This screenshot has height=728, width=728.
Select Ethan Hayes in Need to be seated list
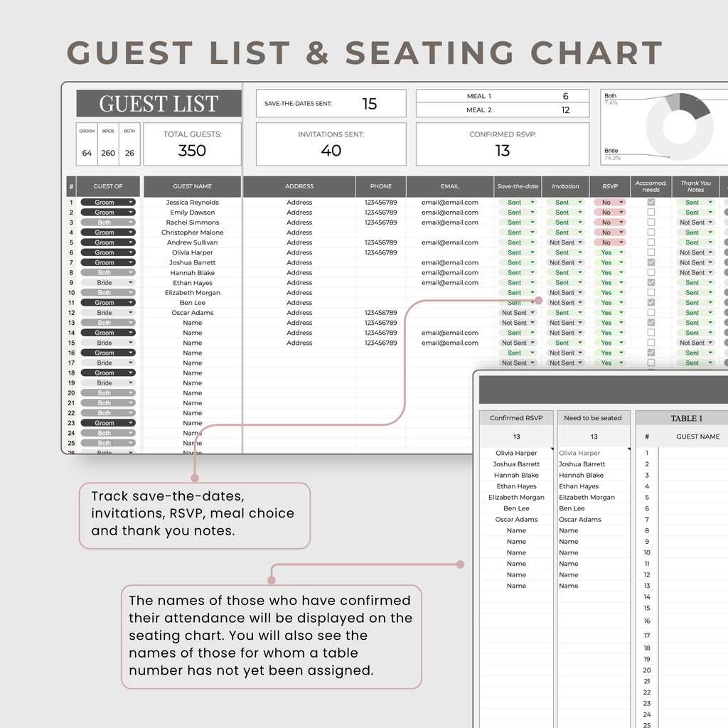tap(594, 486)
